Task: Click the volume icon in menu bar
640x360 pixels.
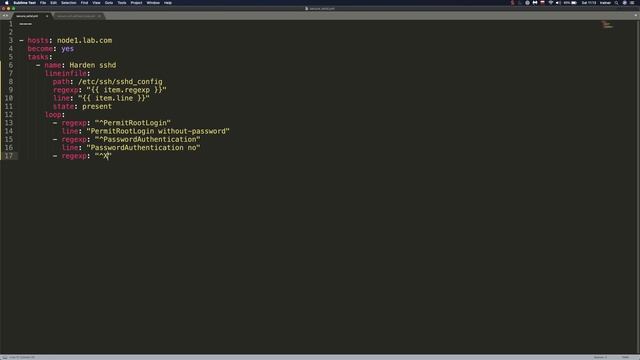Action: click(x=558, y=3)
